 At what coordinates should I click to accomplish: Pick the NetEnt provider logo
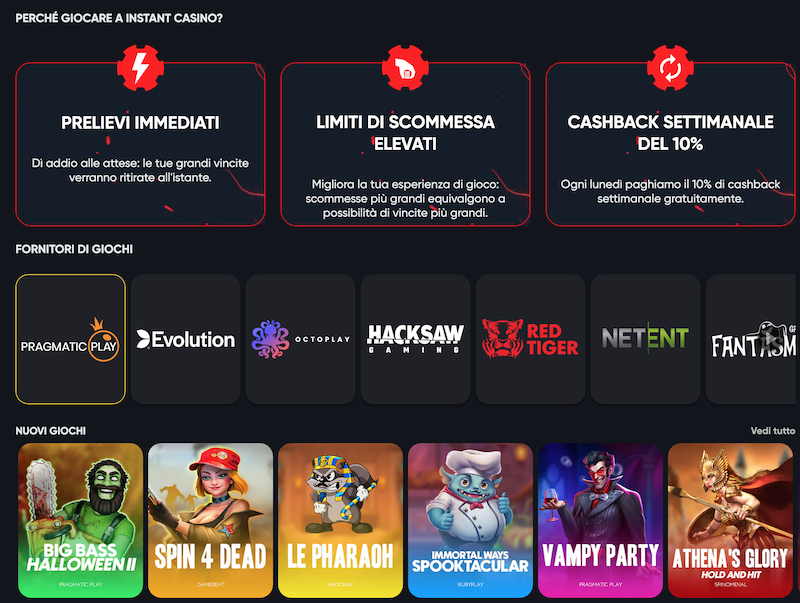[646, 339]
